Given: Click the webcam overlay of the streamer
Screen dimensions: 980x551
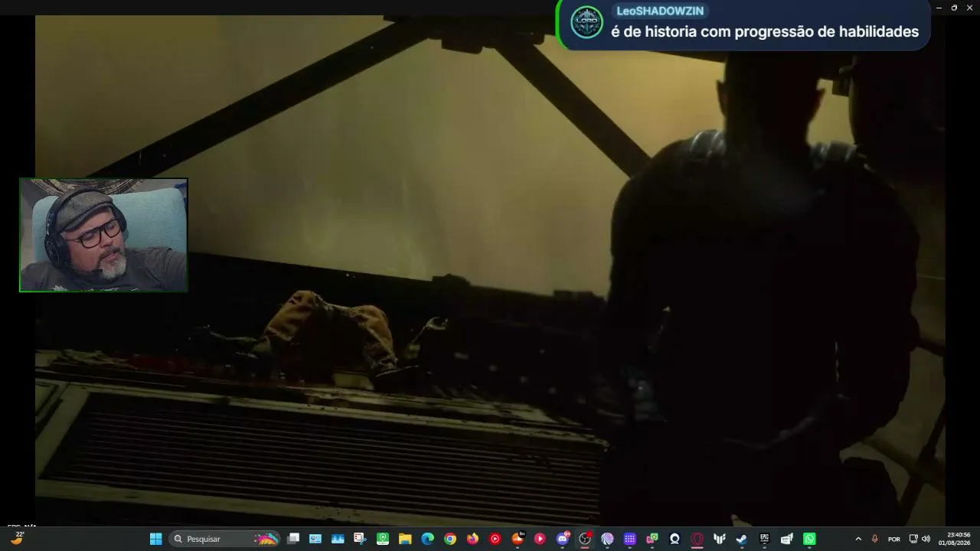Looking at the screenshot, I should [103, 235].
